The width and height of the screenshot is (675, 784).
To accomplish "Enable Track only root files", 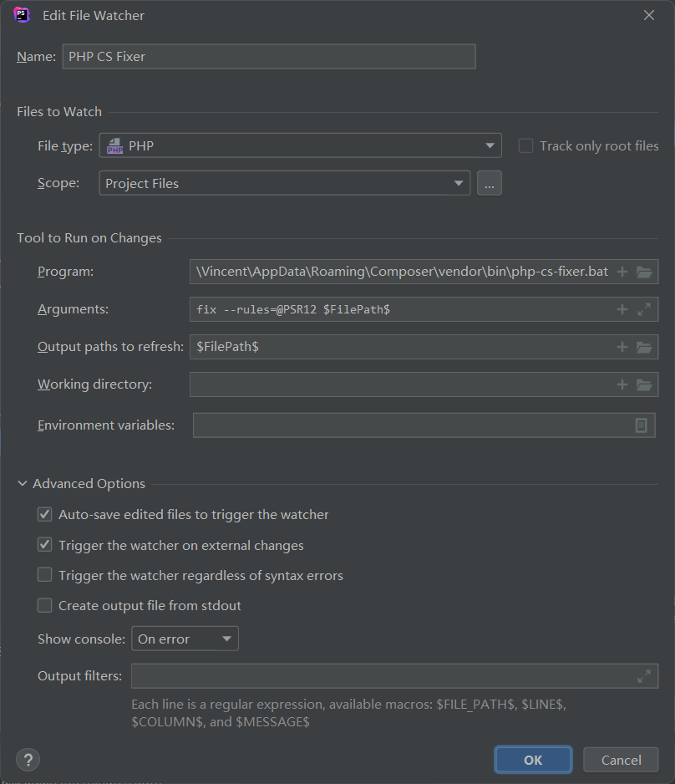I will (x=525, y=146).
